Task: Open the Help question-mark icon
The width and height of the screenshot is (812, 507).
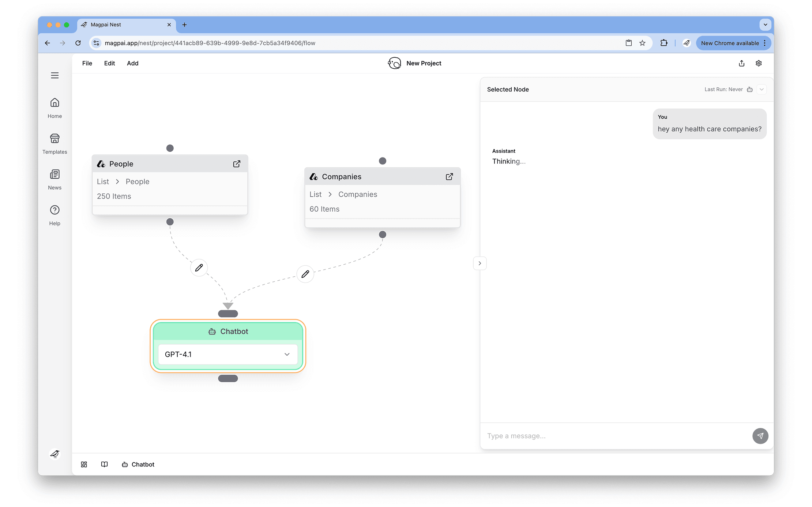Action: tap(54, 210)
